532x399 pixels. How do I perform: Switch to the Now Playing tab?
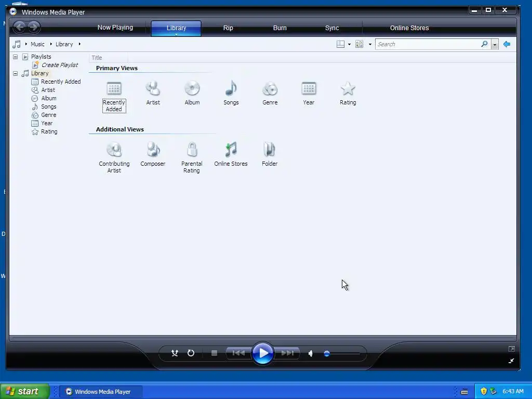pyautogui.click(x=115, y=28)
